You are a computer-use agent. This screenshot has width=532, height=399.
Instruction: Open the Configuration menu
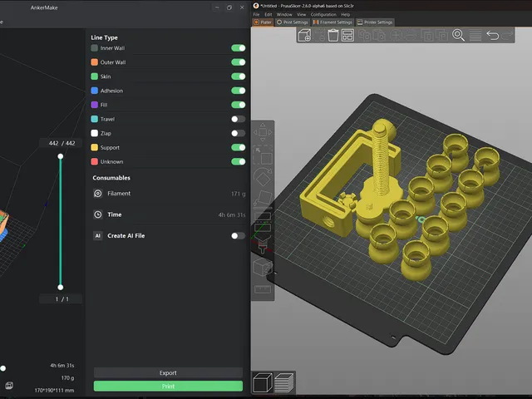coord(323,15)
